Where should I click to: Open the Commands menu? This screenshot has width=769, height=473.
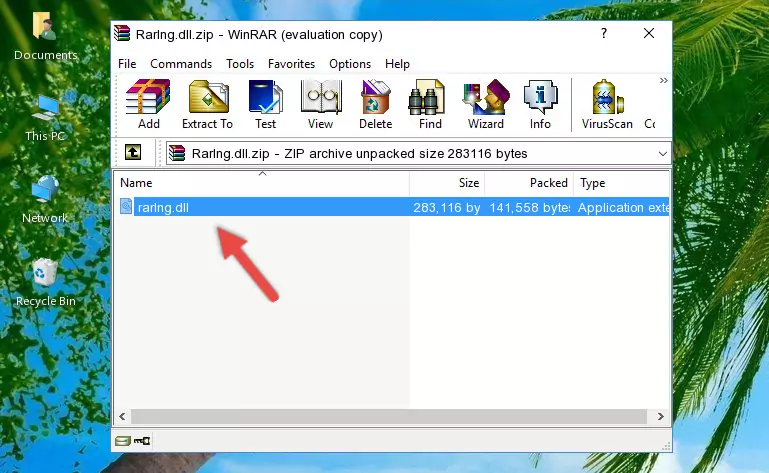pyautogui.click(x=181, y=64)
